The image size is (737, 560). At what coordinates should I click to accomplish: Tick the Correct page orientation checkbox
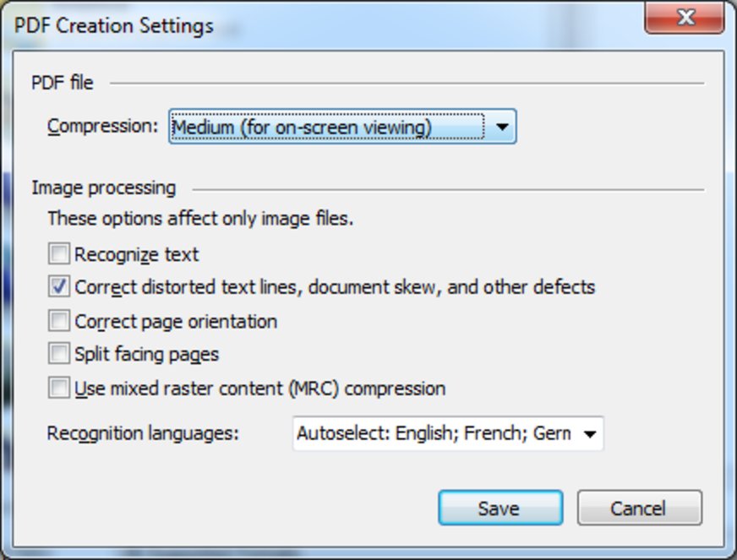(x=59, y=321)
